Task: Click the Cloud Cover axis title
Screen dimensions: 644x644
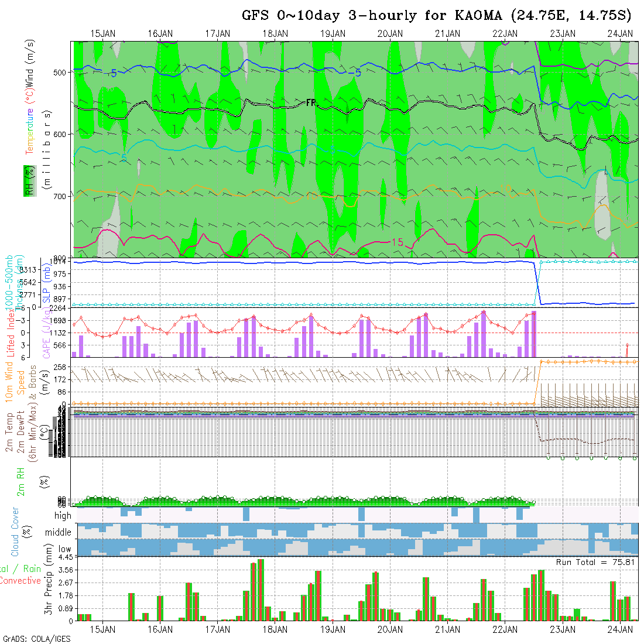Action: point(15,532)
